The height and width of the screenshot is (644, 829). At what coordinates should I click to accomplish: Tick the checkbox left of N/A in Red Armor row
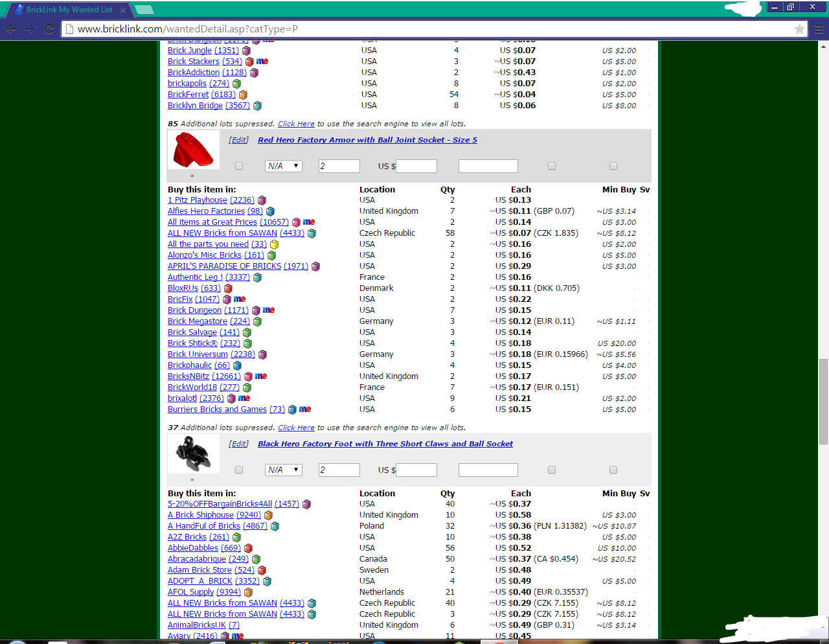coord(239,167)
